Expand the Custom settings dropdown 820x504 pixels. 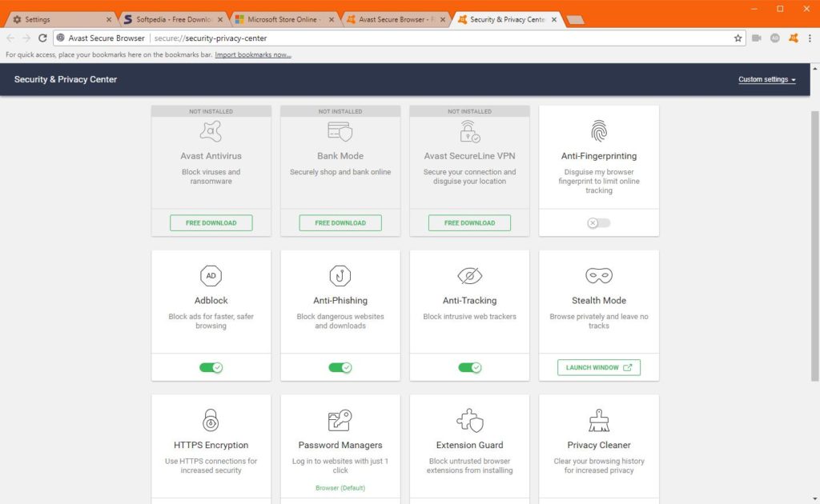[766, 79]
